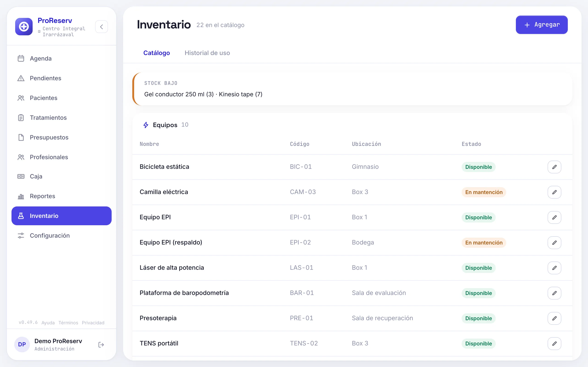
Task: Click the logout icon next to Demo ProReserv
Action: (101, 345)
